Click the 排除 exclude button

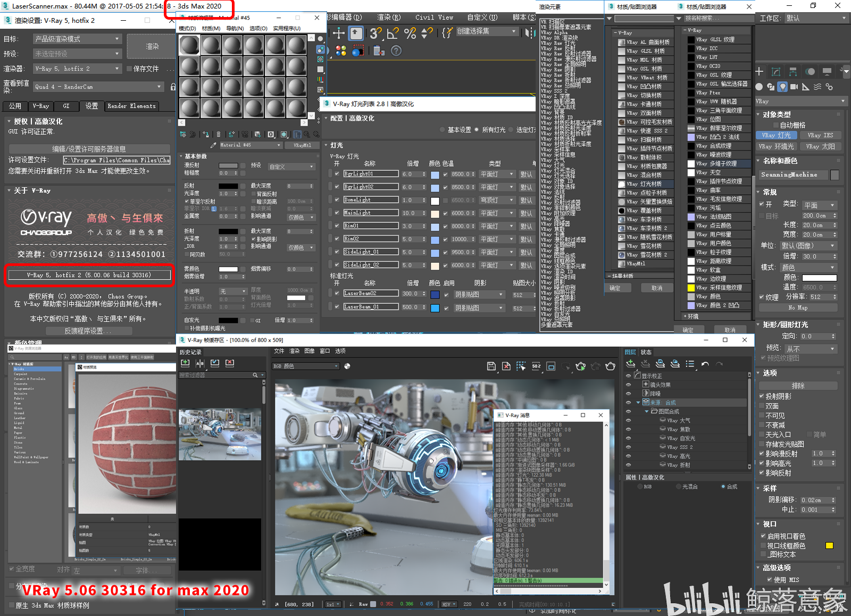pos(798,386)
